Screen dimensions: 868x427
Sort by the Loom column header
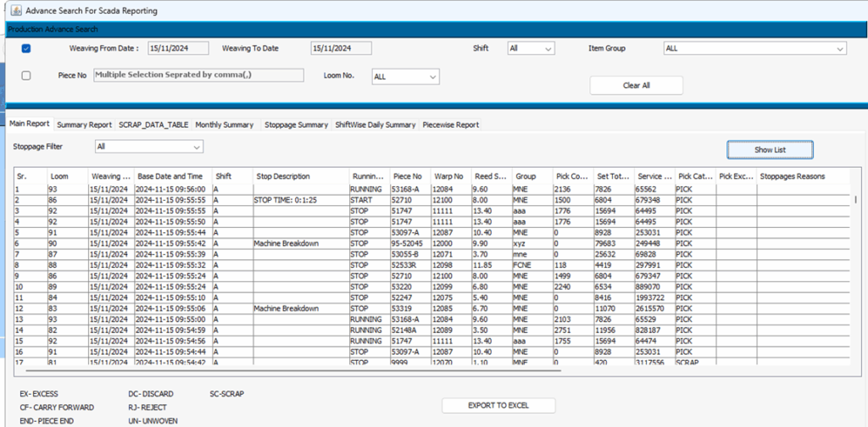[x=66, y=176]
